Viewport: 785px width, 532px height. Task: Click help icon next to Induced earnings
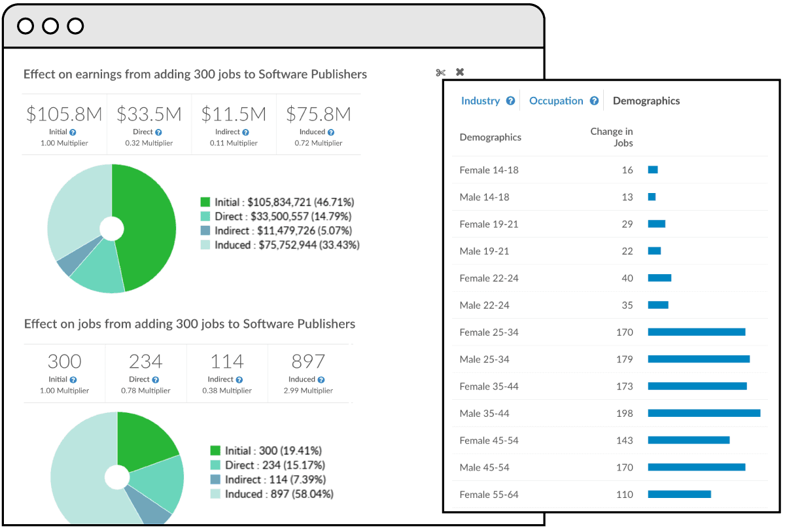(x=331, y=132)
